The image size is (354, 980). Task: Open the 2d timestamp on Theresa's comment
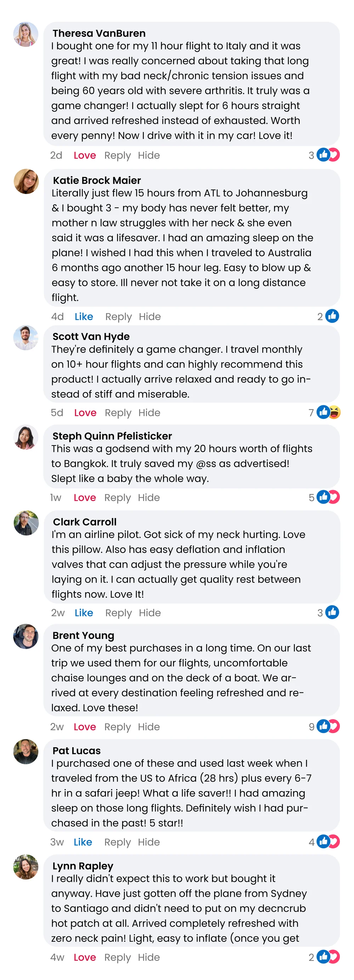56,155
